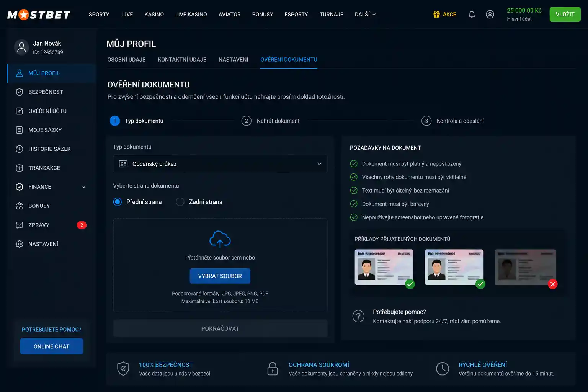Screen dimensions: 588x392
Task: Open Live Kasino in top navigation
Action: 191,15
